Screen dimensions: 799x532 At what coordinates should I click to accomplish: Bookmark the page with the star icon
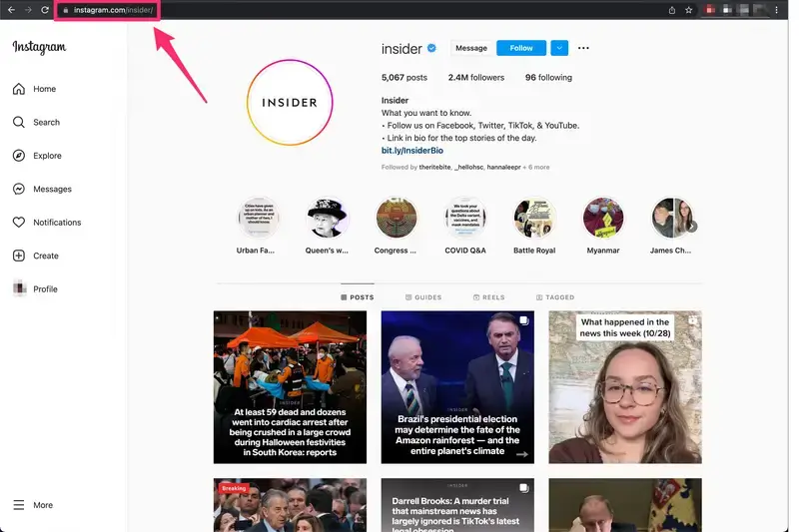pyautogui.click(x=689, y=10)
